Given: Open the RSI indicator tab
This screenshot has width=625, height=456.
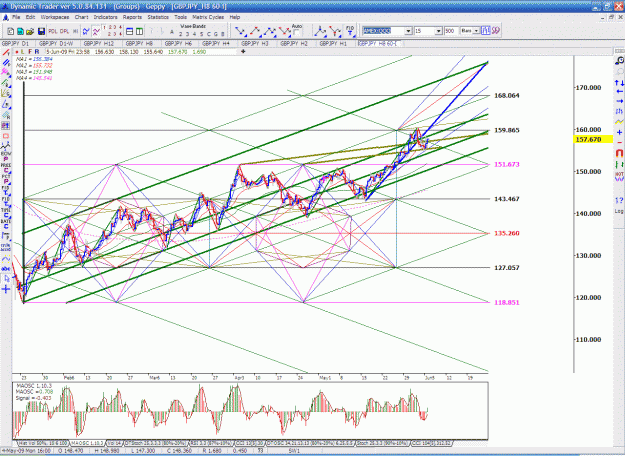Looking at the screenshot, I should [211, 443].
